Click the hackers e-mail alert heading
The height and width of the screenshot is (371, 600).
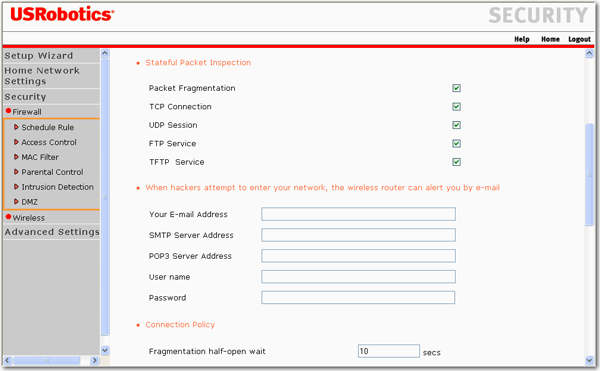coord(322,187)
